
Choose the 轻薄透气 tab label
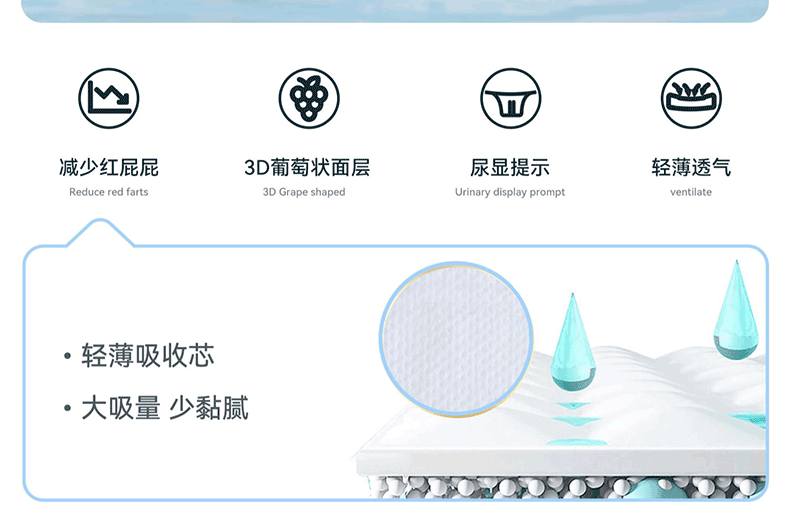coord(691,167)
